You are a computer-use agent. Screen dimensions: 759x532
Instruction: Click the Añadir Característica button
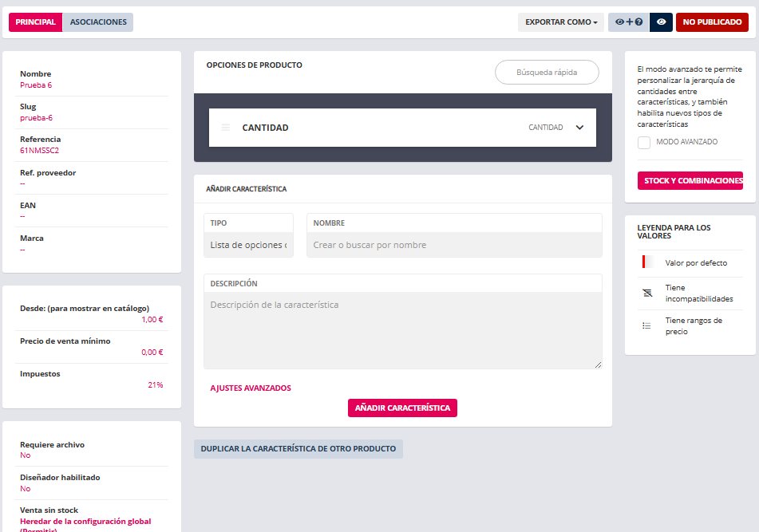tap(402, 408)
